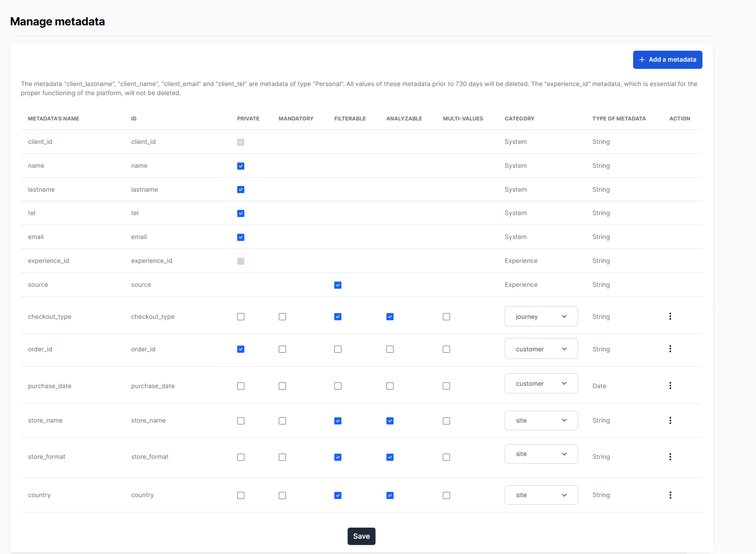Image resolution: width=756 pixels, height=554 pixels.
Task: Uncheck Filterable for checkout_type
Action: 338,317
